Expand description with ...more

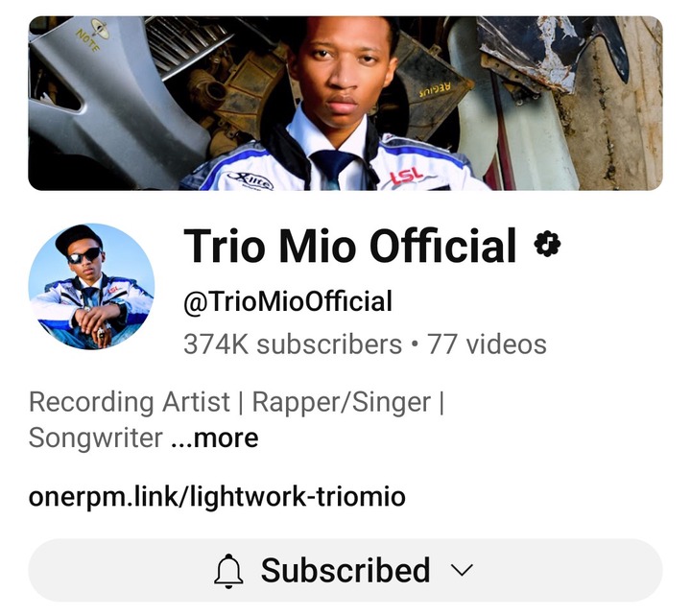215,438
